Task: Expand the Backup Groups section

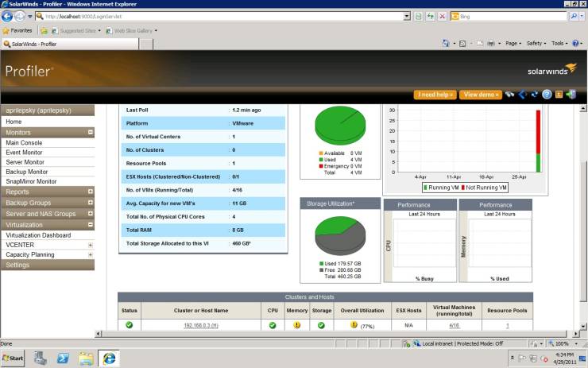Action: pos(91,202)
